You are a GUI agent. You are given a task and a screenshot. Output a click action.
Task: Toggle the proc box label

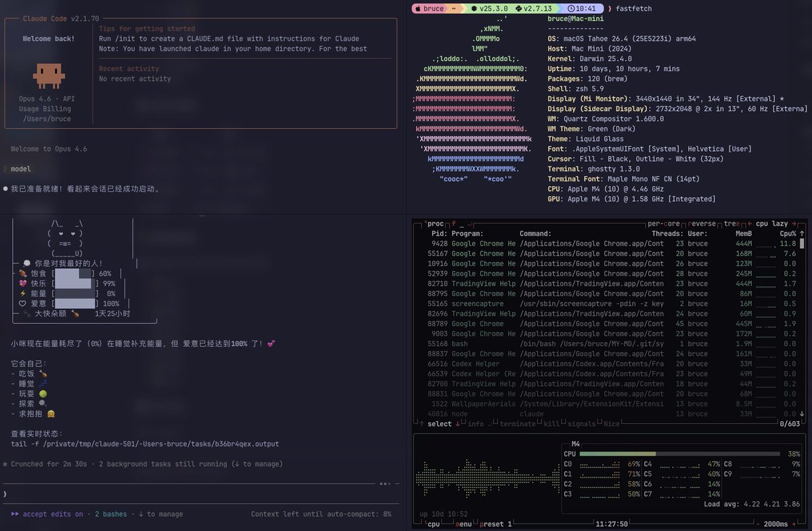[434, 224]
